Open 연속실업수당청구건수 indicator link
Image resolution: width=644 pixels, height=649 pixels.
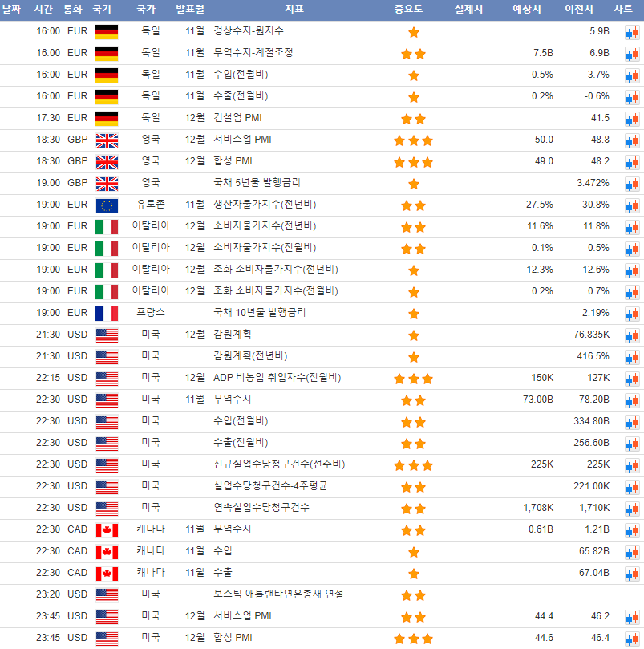coord(261,508)
